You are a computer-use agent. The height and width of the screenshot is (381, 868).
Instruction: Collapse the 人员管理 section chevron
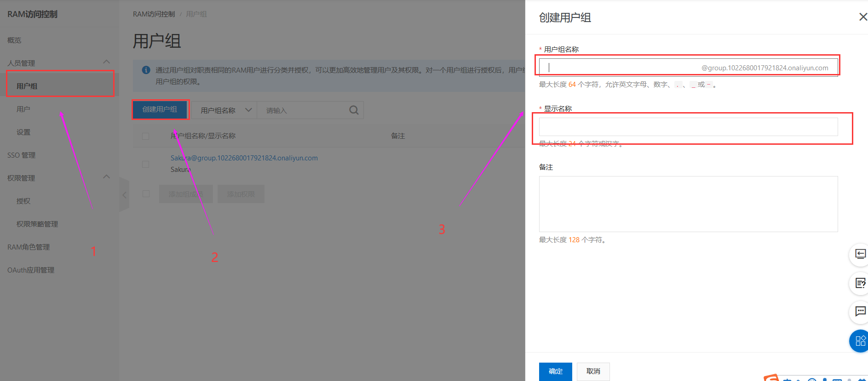tap(107, 62)
